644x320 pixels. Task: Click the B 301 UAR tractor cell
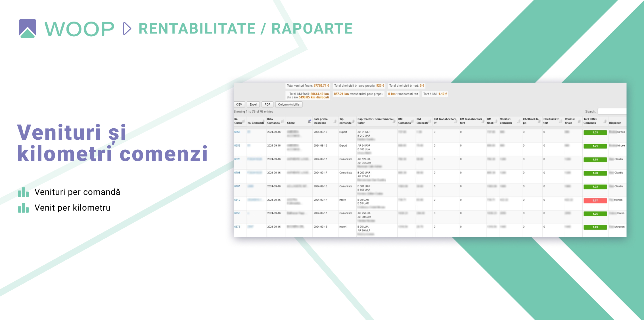coord(364,186)
